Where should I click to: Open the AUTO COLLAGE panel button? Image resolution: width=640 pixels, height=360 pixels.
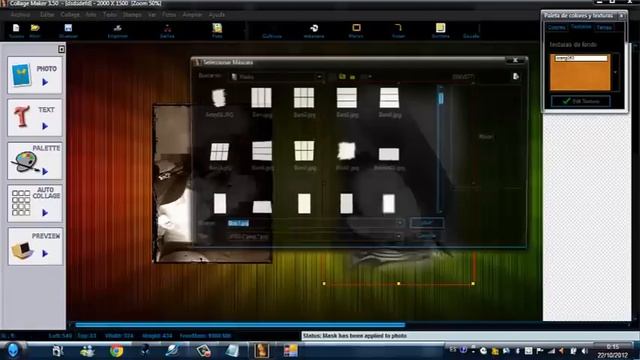(35, 203)
